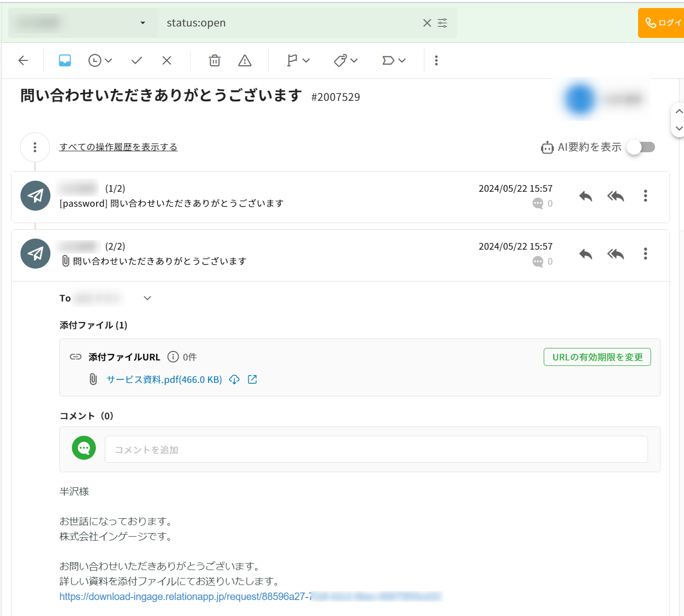
Task: Open the toolbar three-dot more menu
Action: 436,60
